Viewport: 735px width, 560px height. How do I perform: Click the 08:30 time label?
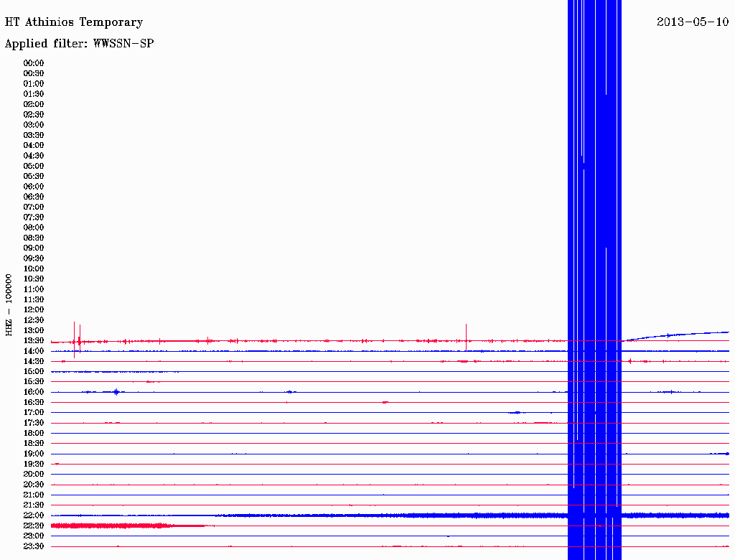click(34, 238)
